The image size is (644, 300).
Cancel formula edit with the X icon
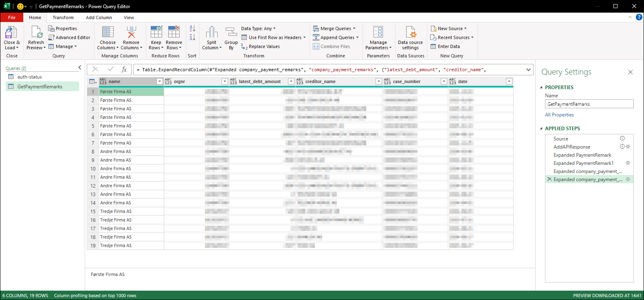coord(95,70)
